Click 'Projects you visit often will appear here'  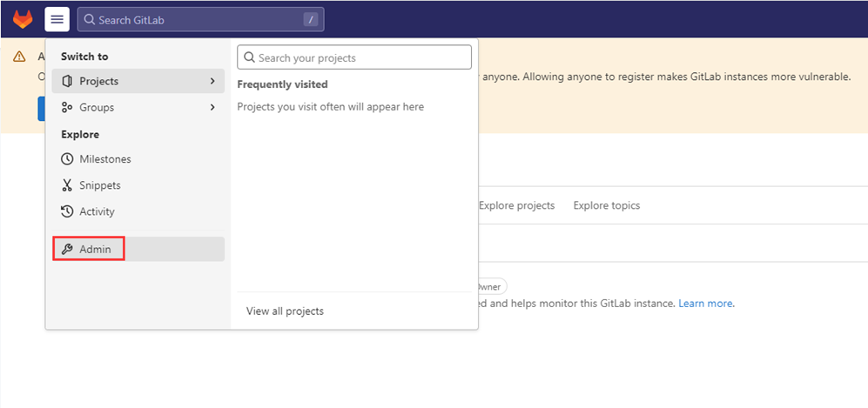(331, 107)
